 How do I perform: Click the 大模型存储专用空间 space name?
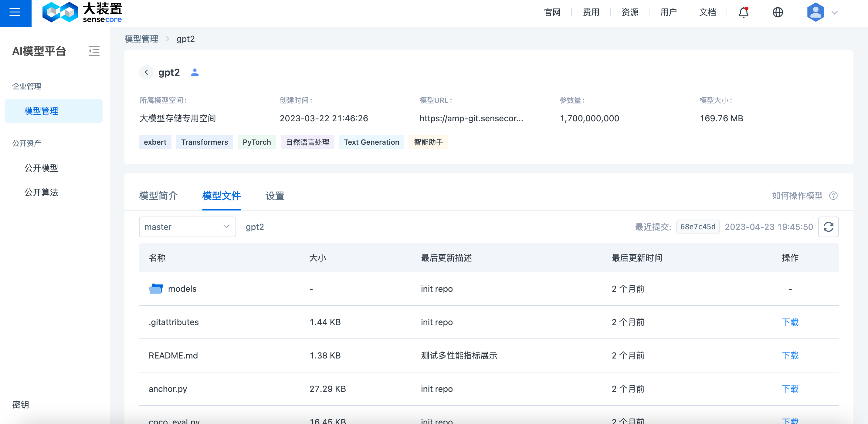click(178, 119)
